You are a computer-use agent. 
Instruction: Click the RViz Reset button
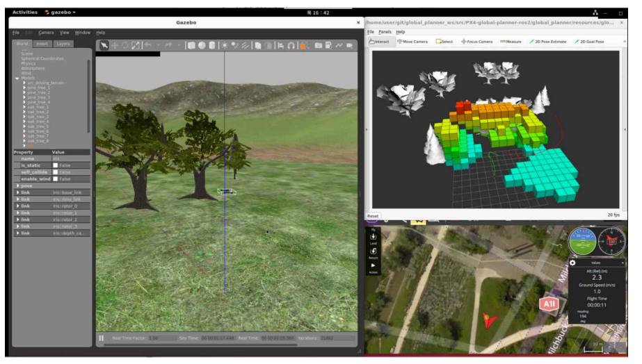pyautogui.click(x=373, y=216)
